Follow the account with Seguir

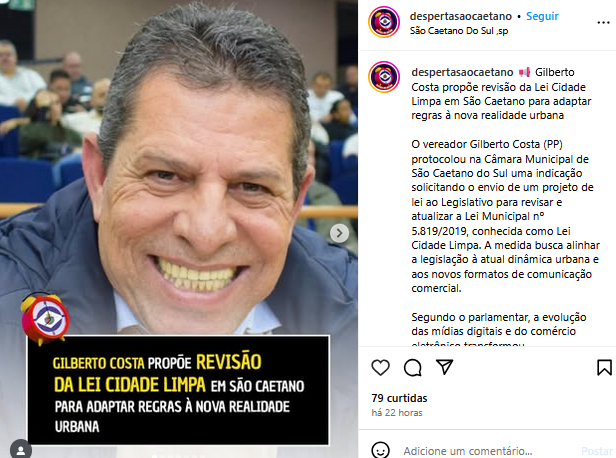pos(542,16)
